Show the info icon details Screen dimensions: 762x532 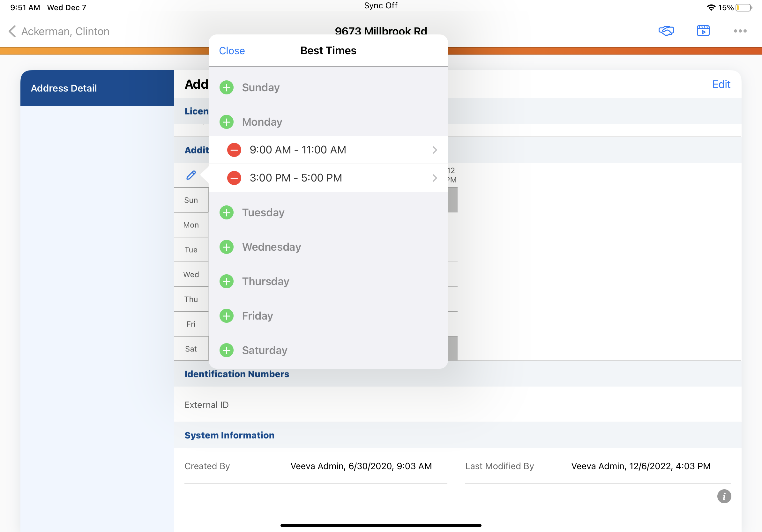(724, 496)
